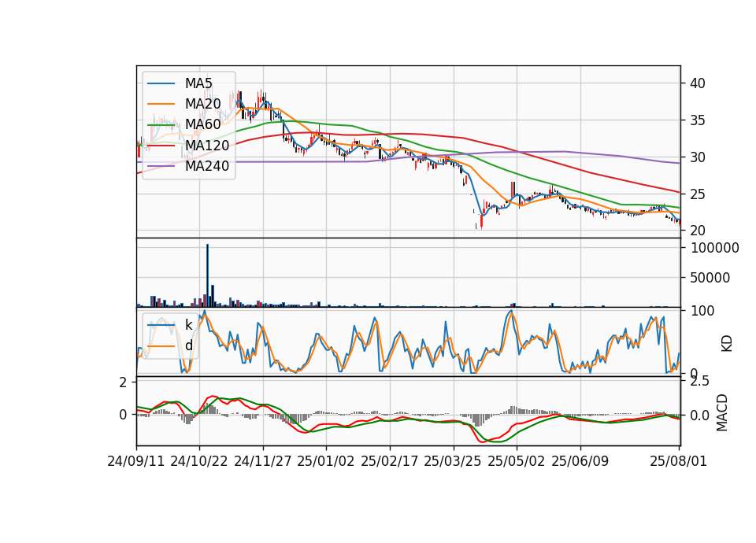Click the MACD left axis value 2

(123, 382)
